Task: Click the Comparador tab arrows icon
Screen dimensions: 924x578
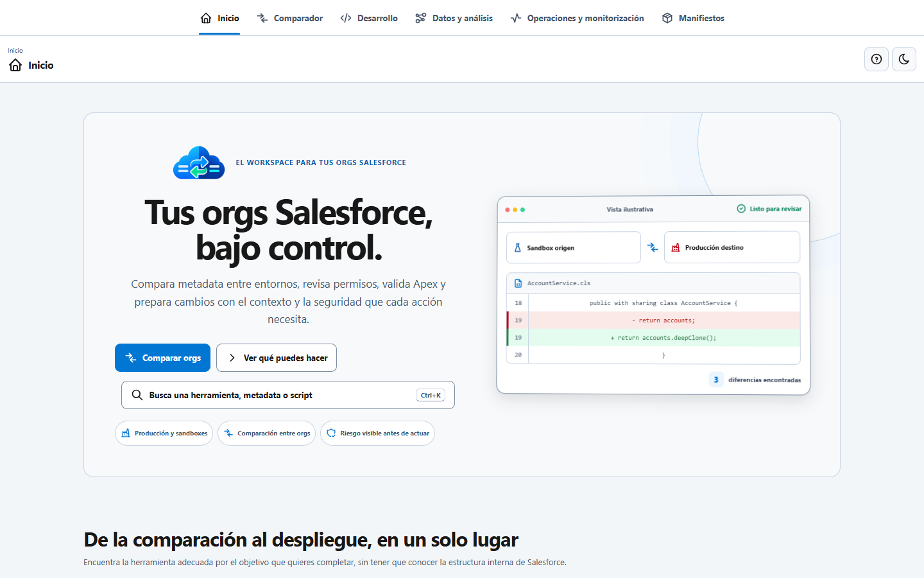Action: point(262,18)
